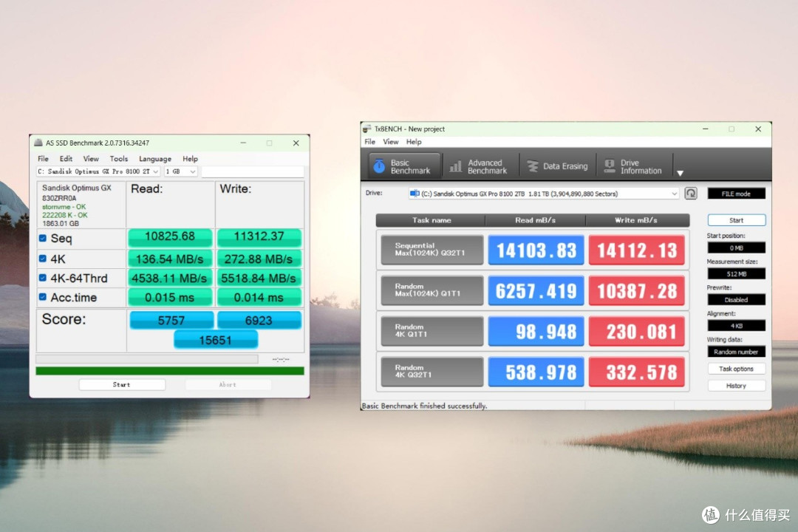Click Seq read result 10825.68

170,236
